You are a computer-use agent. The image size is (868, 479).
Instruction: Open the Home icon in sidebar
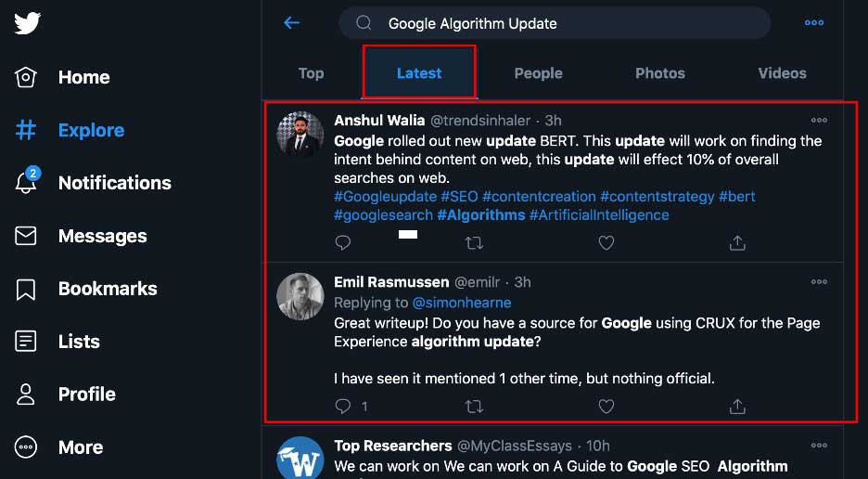[25, 77]
